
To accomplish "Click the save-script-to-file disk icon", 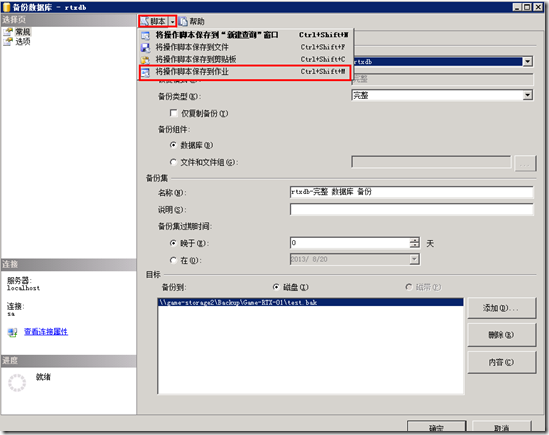I will click(145, 47).
